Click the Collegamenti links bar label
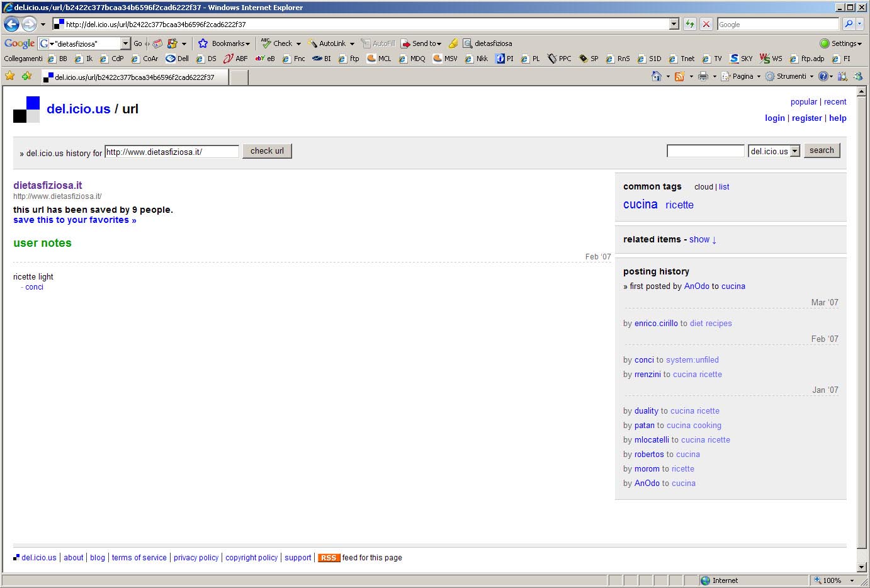 click(x=23, y=59)
